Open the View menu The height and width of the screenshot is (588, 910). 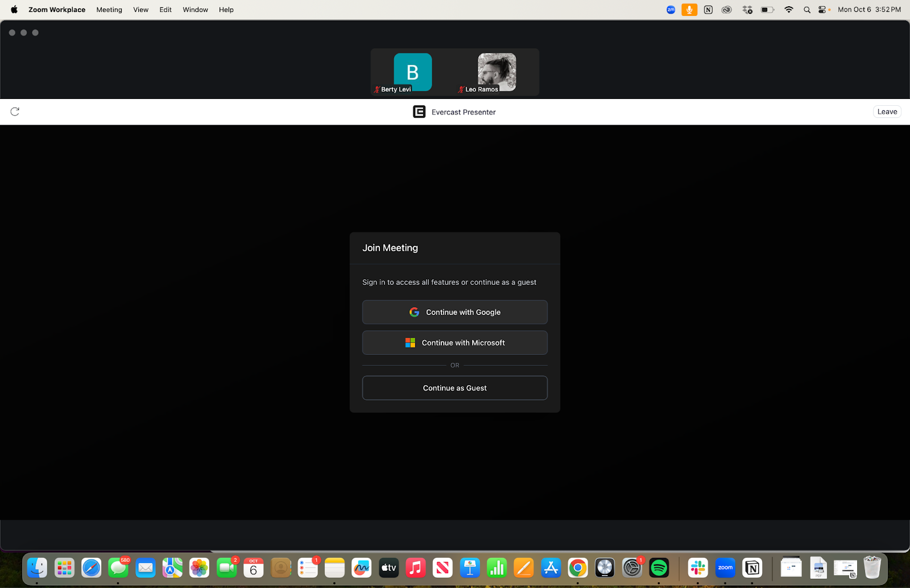click(x=141, y=10)
